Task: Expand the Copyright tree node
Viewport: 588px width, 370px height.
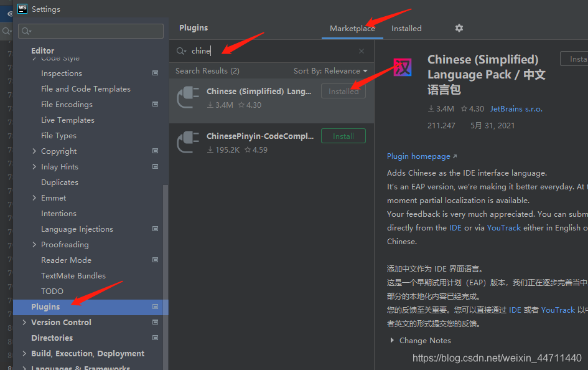Action: point(34,151)
